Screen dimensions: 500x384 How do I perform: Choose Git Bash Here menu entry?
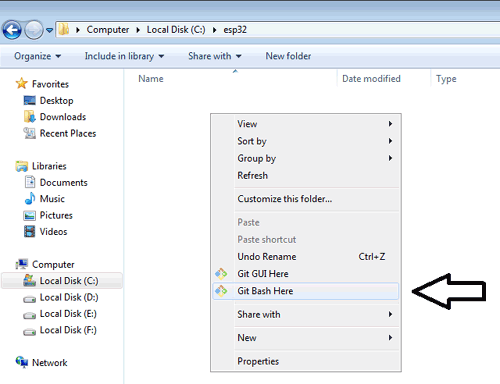pos(306,291)
